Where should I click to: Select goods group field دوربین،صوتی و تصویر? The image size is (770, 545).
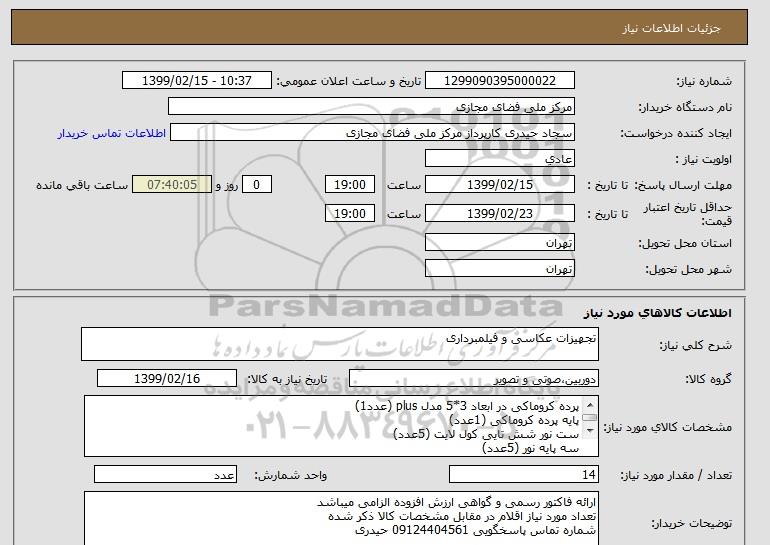coord(474,379)
